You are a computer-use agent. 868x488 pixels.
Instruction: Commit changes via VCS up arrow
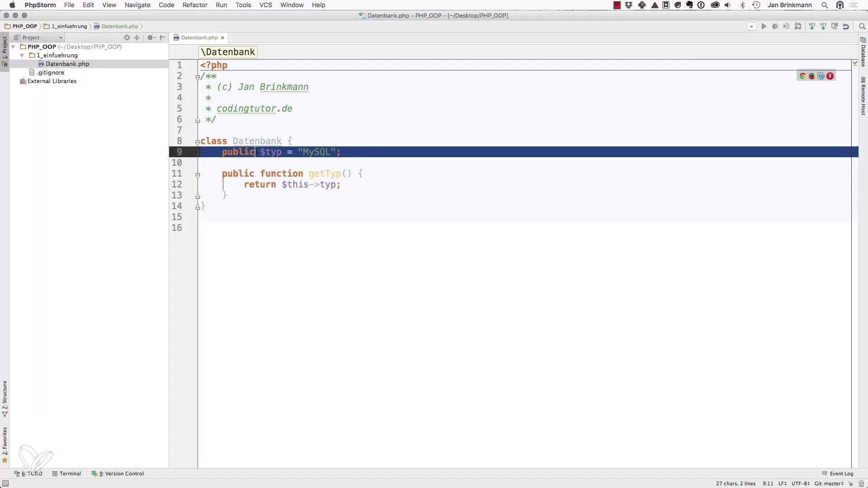click(823, 26)
